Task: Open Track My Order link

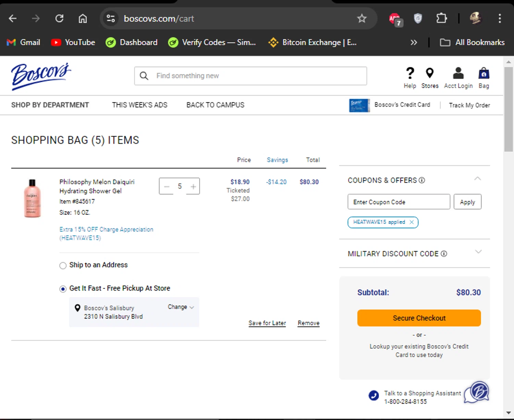Action: (x=469, y=105)
